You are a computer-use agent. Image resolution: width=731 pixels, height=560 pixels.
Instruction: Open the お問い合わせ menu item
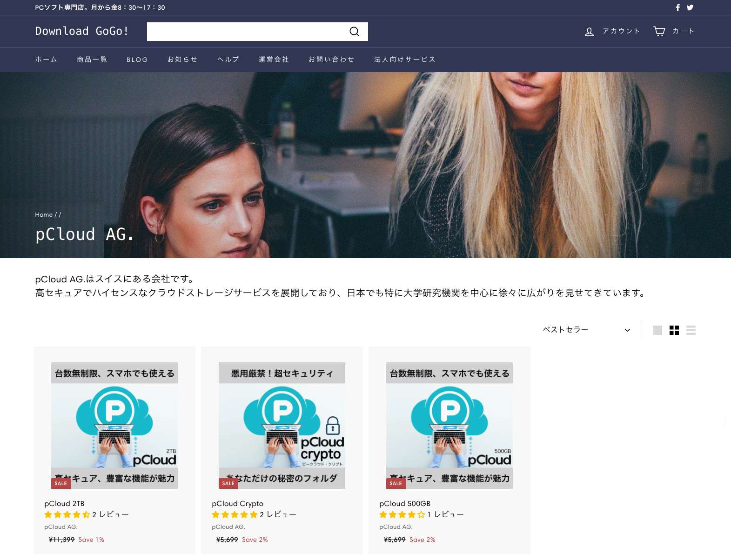click(x=331, y=60)
